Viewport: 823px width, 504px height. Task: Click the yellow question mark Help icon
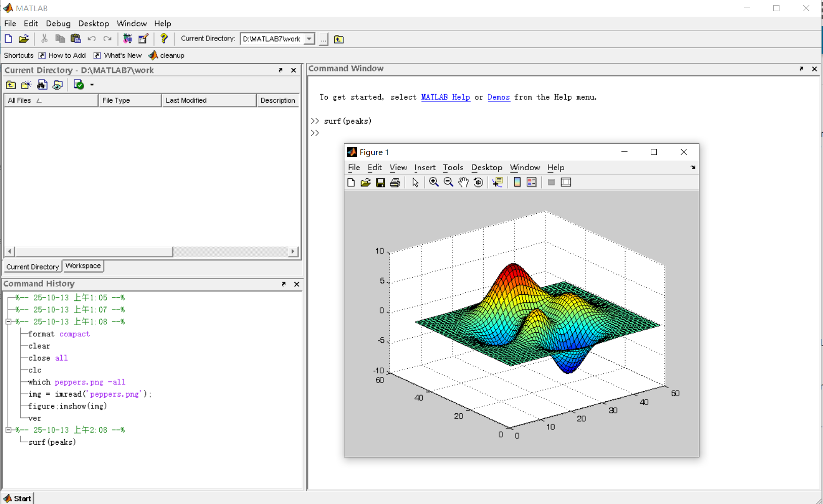click(164, 38)
